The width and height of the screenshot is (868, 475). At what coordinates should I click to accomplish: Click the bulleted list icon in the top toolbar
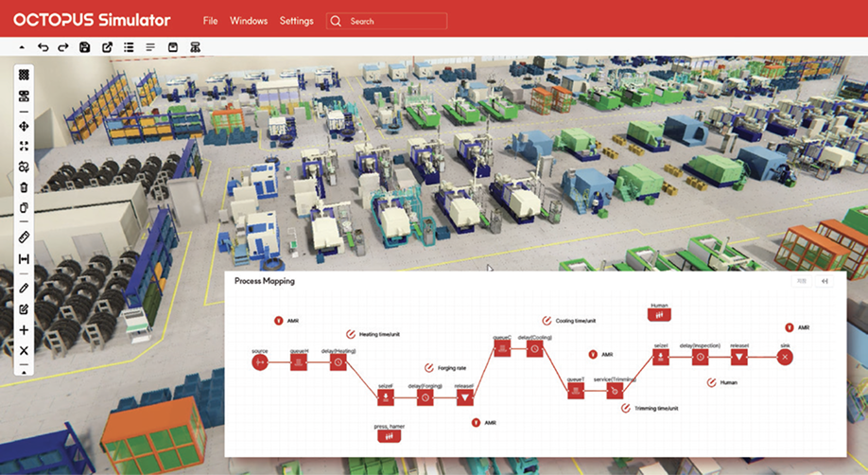(129, 47)
